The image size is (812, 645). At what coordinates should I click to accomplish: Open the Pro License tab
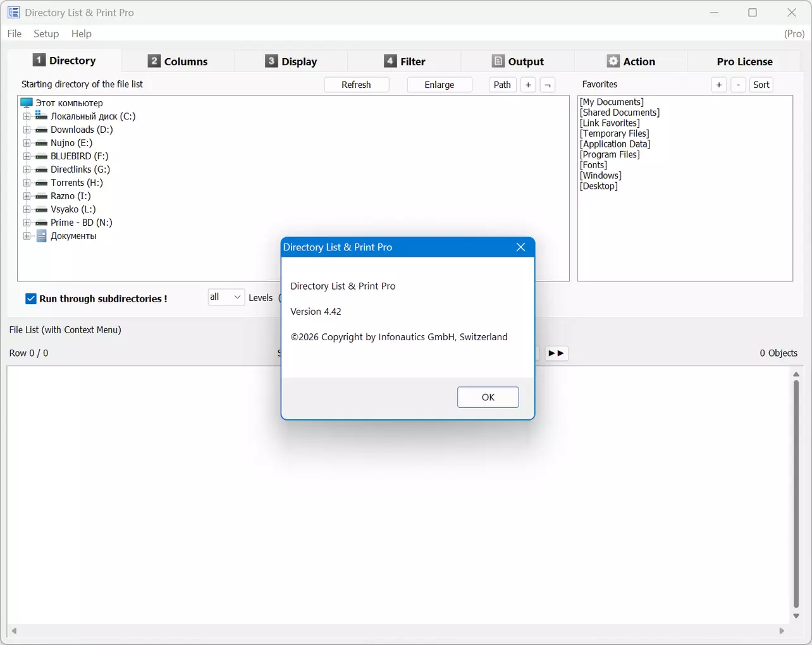coord(745,61)
